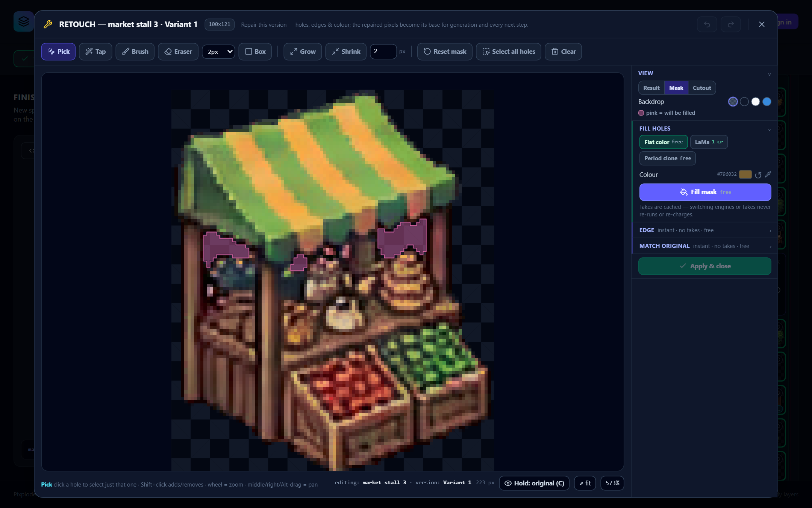The image size is (812, 508).
Task: Click the 'Colour' label
Action: (x=648, y=175)
